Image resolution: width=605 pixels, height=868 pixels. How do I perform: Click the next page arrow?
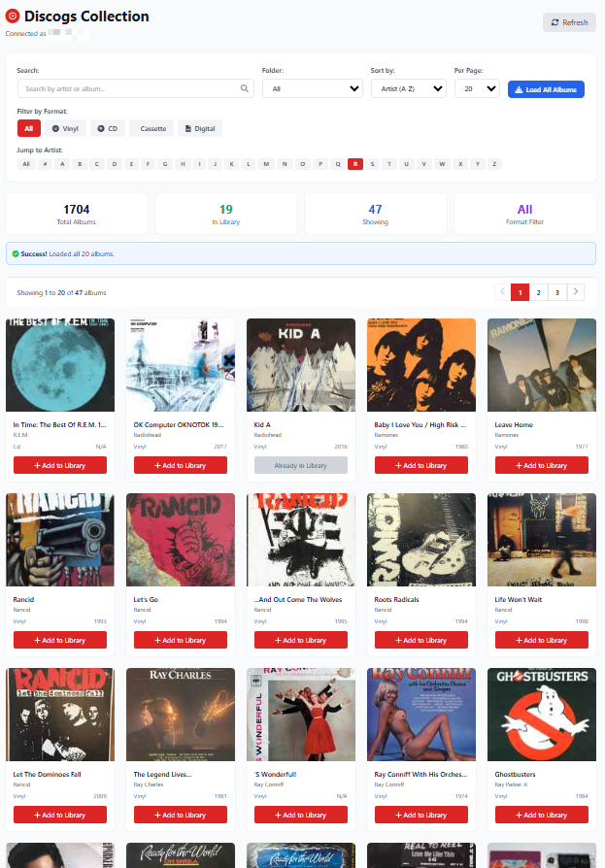coord(576,291)
